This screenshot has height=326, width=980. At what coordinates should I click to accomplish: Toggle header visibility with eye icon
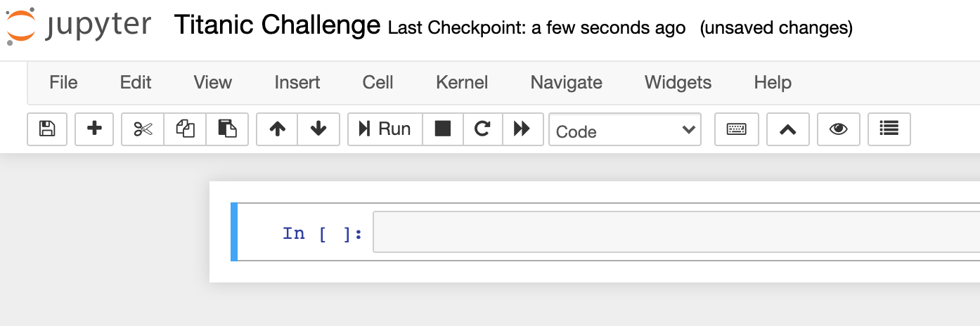click(838, 129)
